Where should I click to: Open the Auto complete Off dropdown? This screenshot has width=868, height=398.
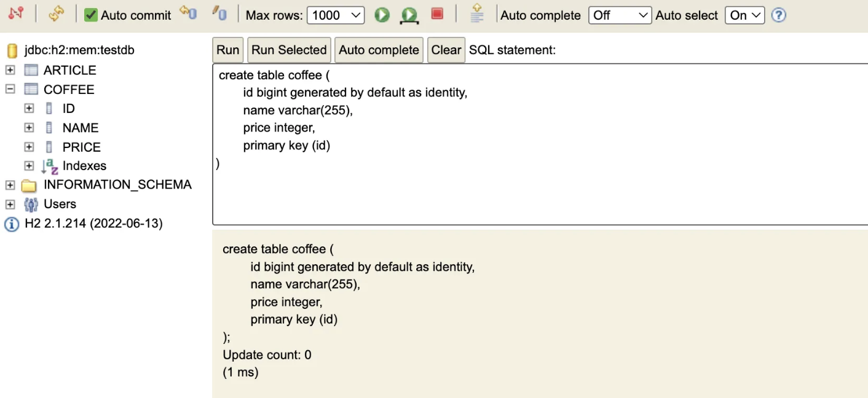click(x=620, y=15)
